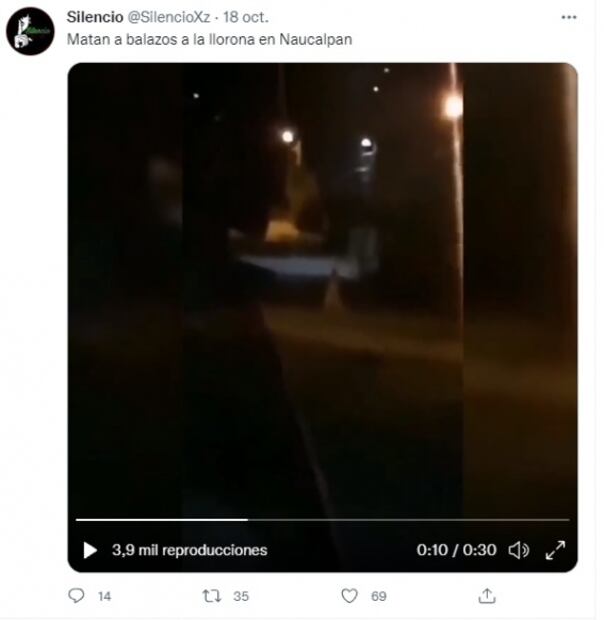The width and height of the screenshot is (604, 620).
Task: Click the 0:10 / 0:30 time display
Action: coord(457,550)
